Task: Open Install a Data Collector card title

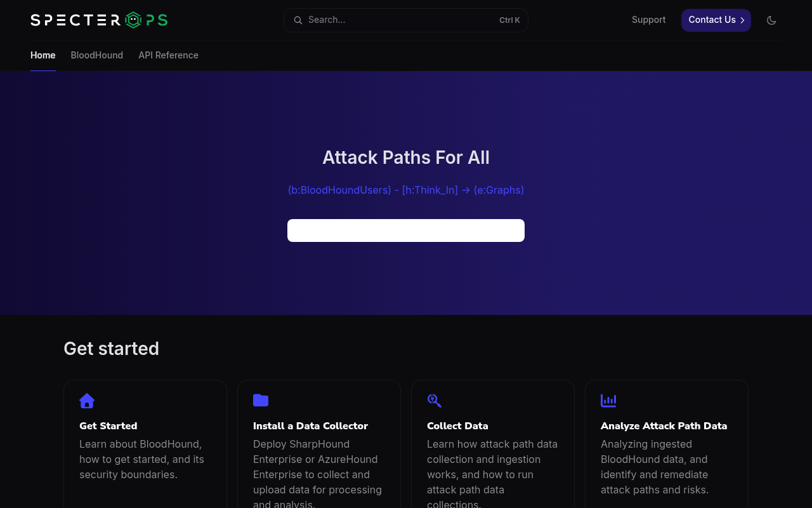Action: [310, 426]
